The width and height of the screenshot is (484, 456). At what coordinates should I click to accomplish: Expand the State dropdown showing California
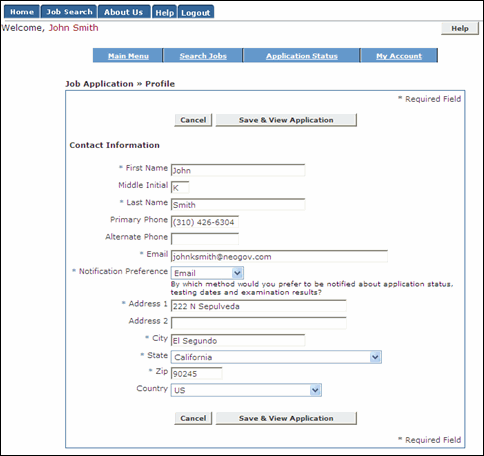point(276,357)
